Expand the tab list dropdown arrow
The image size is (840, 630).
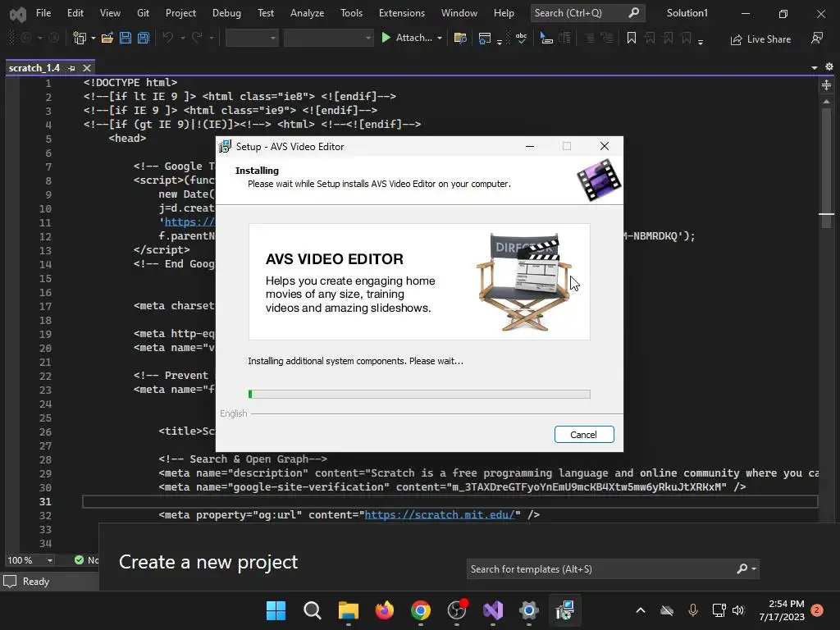815,67
